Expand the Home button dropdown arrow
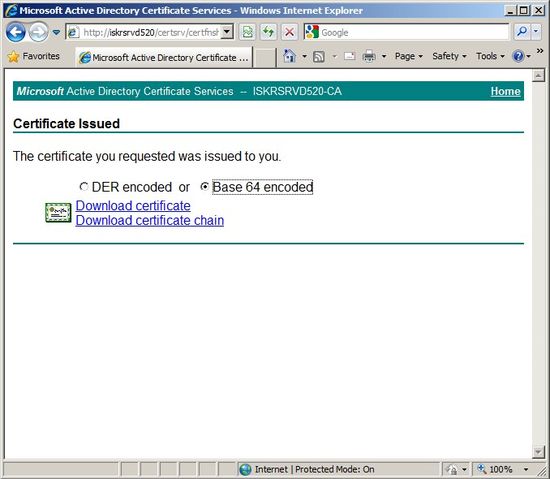The image size is (550, 479). tap(304, 56)
